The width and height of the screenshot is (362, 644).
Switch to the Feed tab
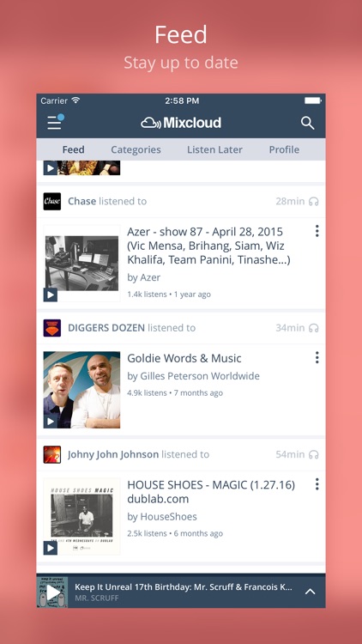74,149
